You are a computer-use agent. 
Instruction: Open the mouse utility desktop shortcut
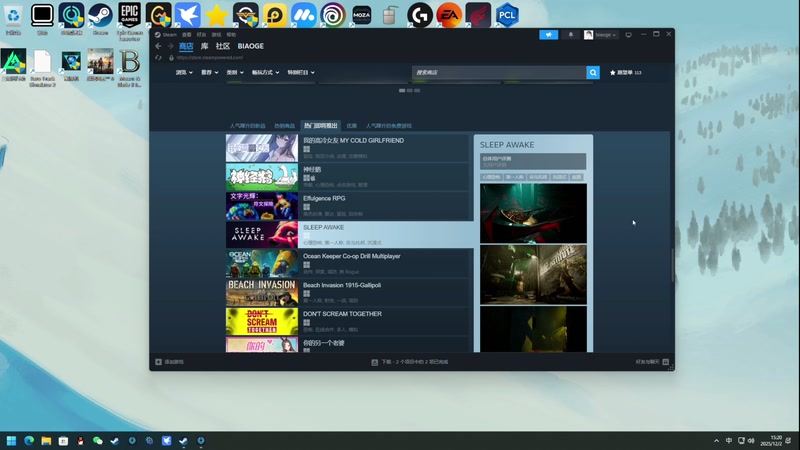tap(390, 15)
